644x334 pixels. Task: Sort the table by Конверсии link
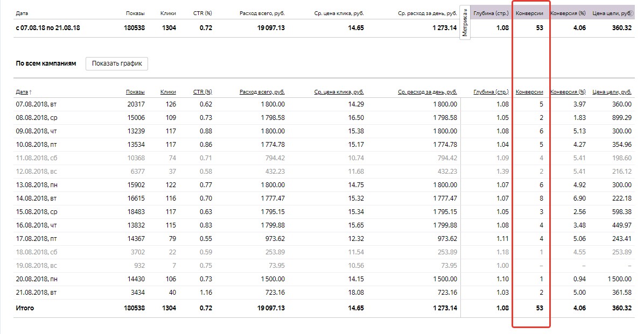coord(529,92)
